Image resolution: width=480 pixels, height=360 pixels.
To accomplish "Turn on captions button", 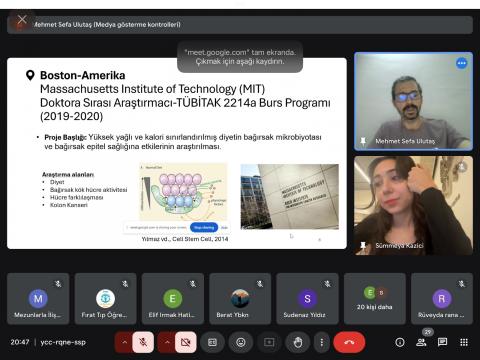I will coord(212,342).
